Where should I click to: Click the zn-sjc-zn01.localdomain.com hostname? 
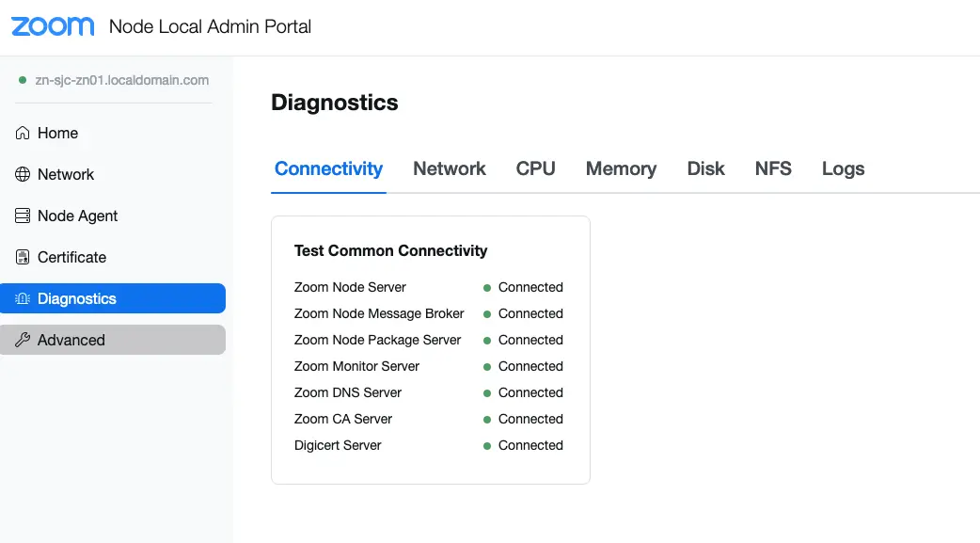122,81
